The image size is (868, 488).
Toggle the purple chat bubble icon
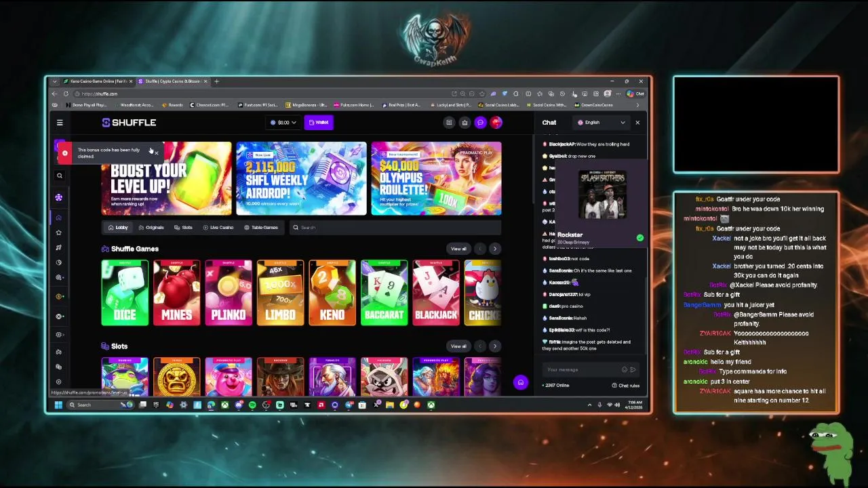(x=480, y=123)
